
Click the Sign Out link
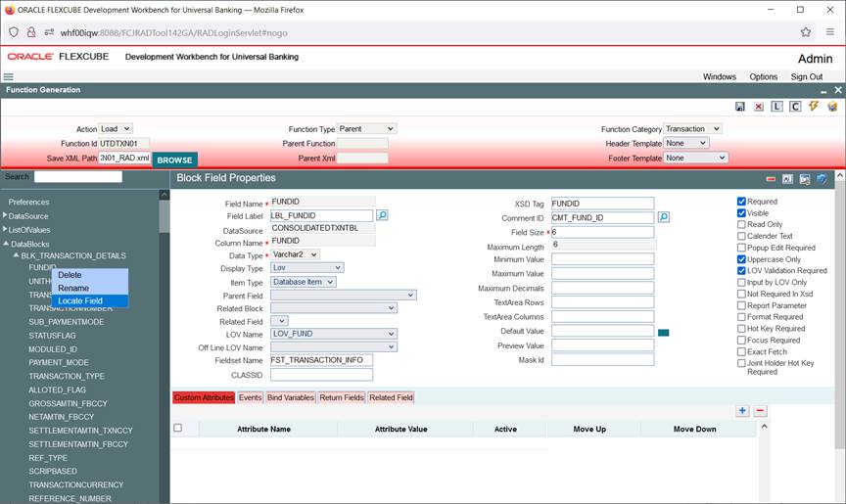pyautogui.click(x=807, y=76)
